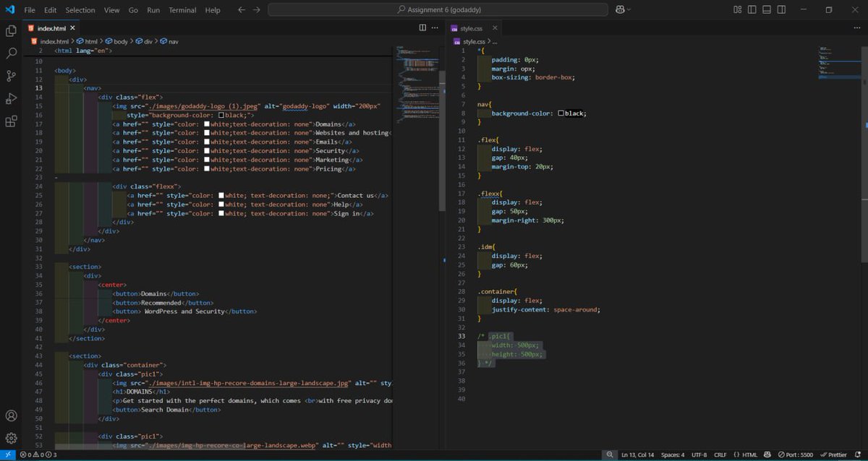This screenshot has height=461, width=868.
Task: Open the Selection menu
Action: click(x=80, y=10)
